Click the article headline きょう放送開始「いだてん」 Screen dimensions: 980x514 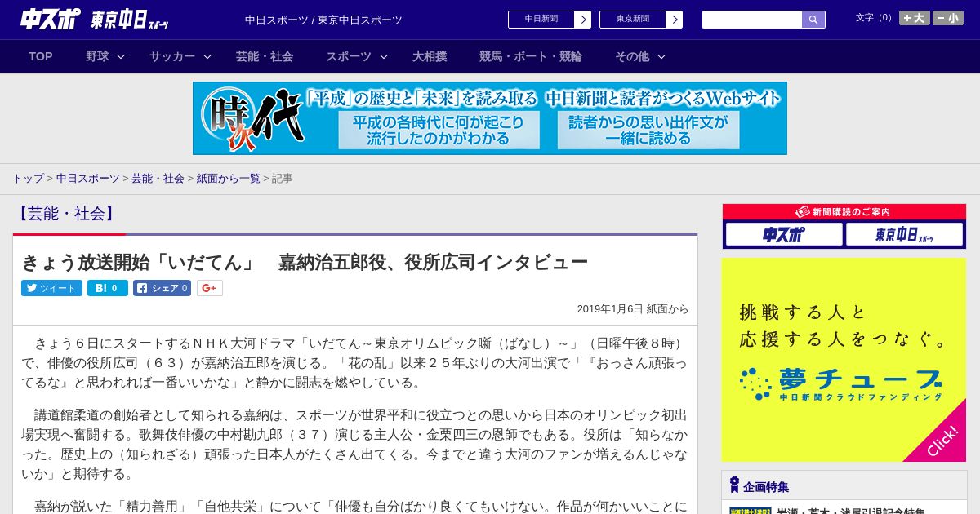point(304,262)
